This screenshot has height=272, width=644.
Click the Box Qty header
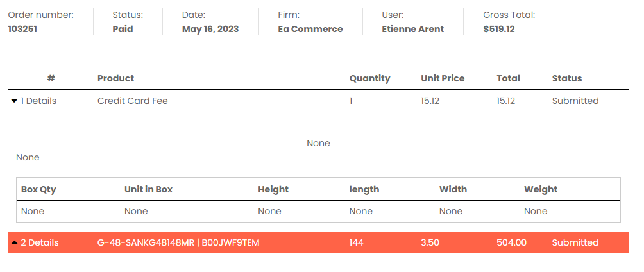click(x=38, y=189)
